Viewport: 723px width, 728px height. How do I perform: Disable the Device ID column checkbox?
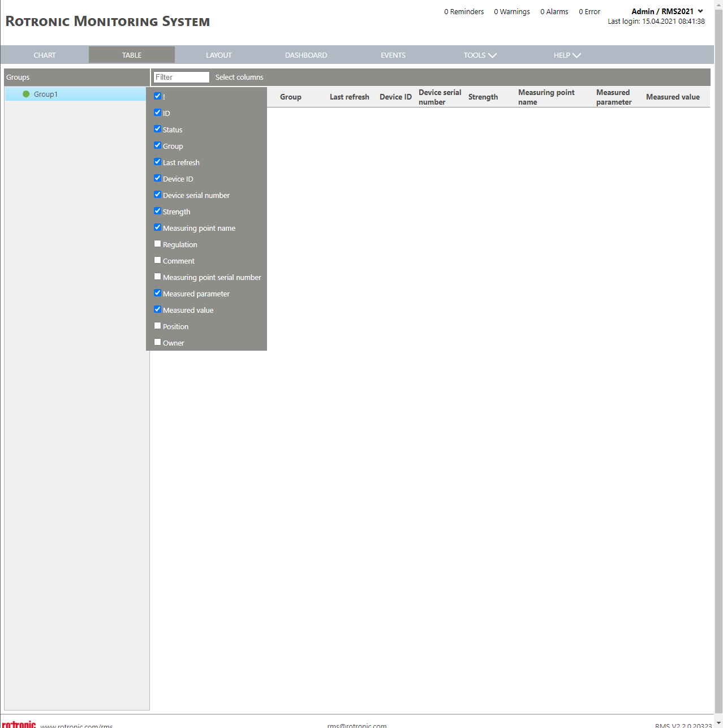pyautogui.click(x=158, y=178)
